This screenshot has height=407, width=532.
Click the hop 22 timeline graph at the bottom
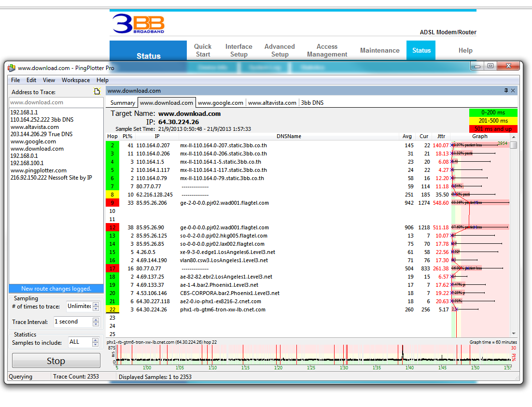[314, 355]
